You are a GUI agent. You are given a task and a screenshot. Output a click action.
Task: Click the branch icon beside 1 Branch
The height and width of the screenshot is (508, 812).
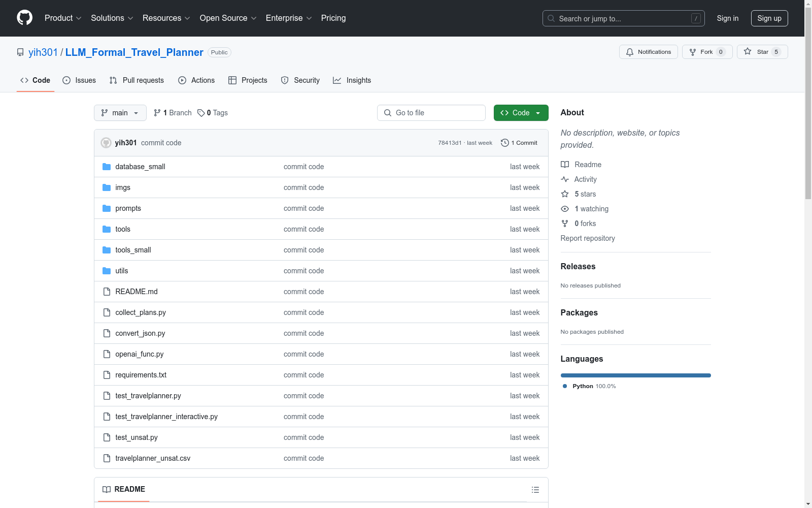pos(157,113)
